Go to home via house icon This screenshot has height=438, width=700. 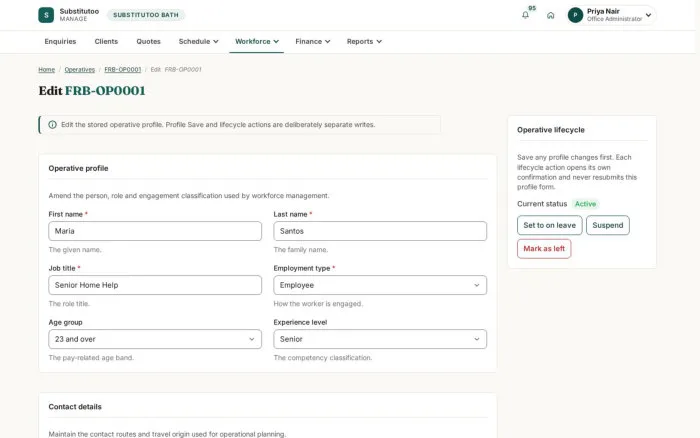(x=550, y=15)
